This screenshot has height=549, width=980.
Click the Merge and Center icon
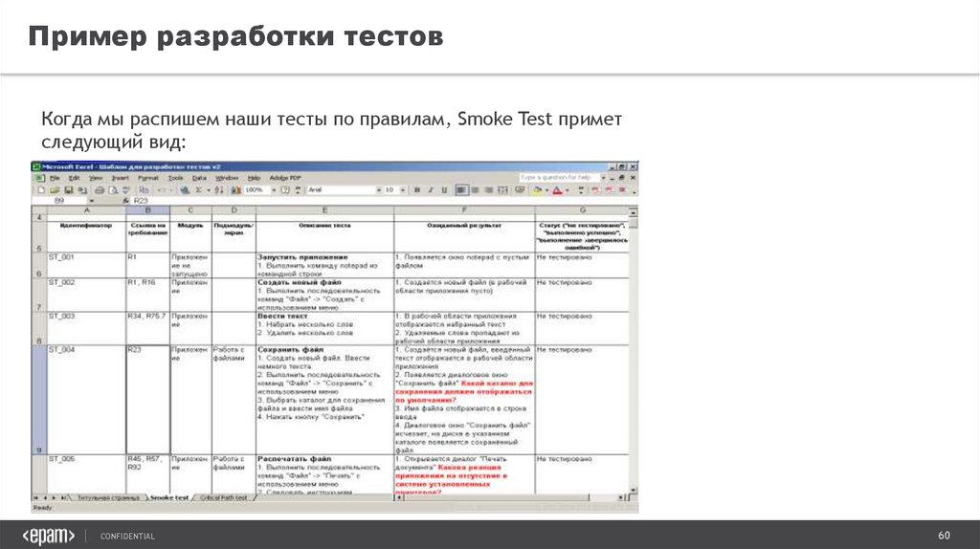(x=502, y=190)
